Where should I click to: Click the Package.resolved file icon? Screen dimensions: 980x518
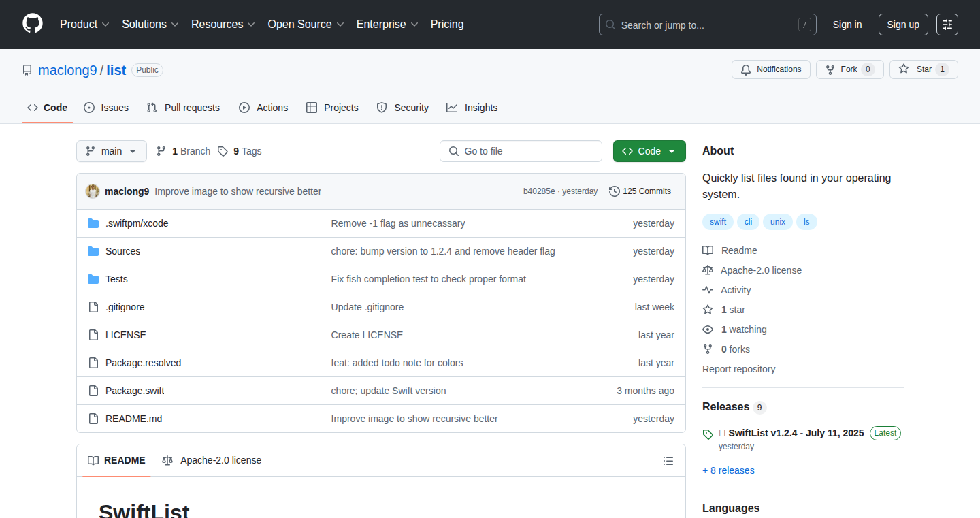point(93,363)
